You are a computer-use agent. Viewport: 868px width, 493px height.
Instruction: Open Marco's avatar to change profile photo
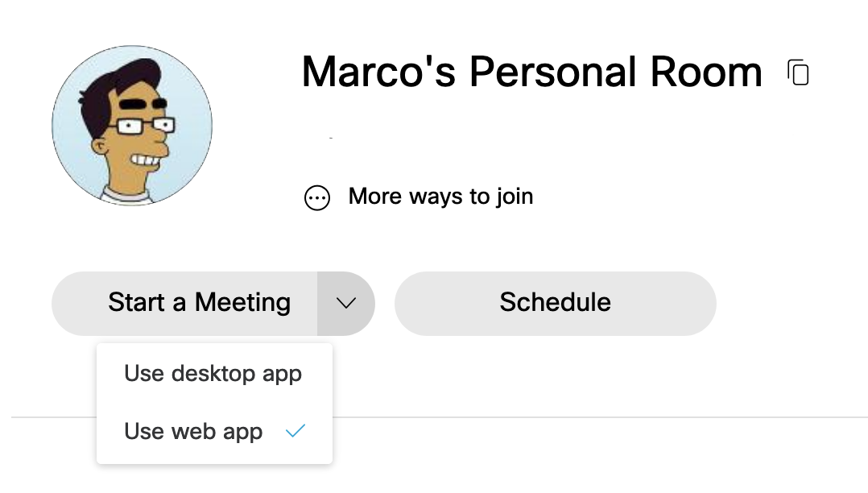pos(132,125)
